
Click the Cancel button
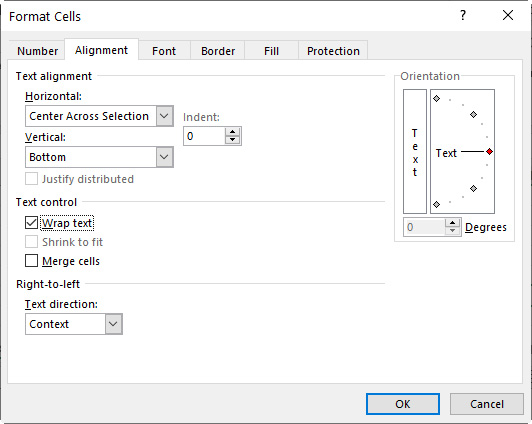487,404
